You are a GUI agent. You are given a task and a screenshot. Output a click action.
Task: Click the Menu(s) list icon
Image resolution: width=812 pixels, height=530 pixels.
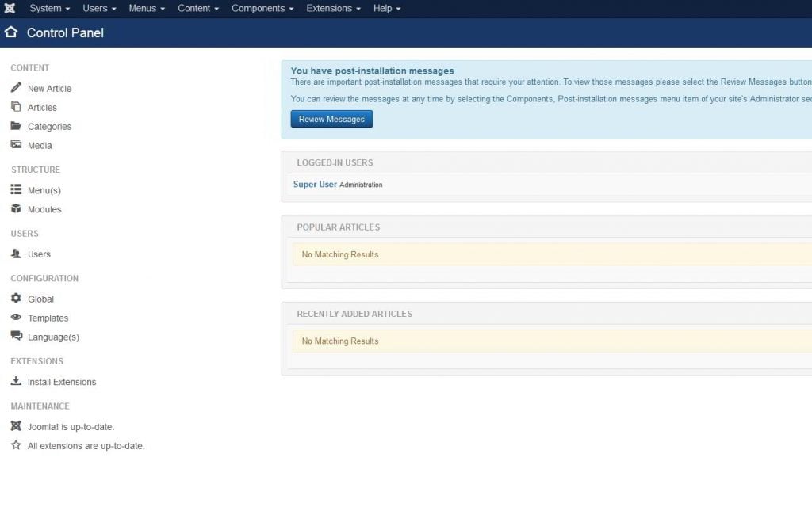point(16,190)
